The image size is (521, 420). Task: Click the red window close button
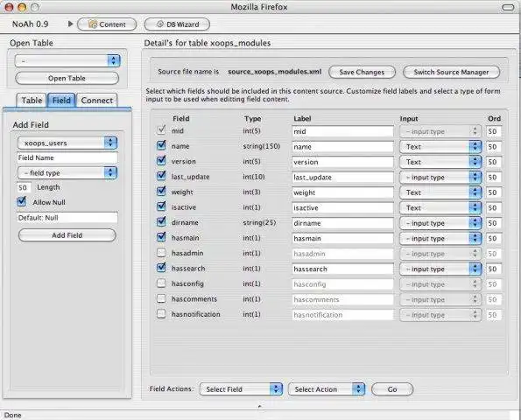click(9, 7)
